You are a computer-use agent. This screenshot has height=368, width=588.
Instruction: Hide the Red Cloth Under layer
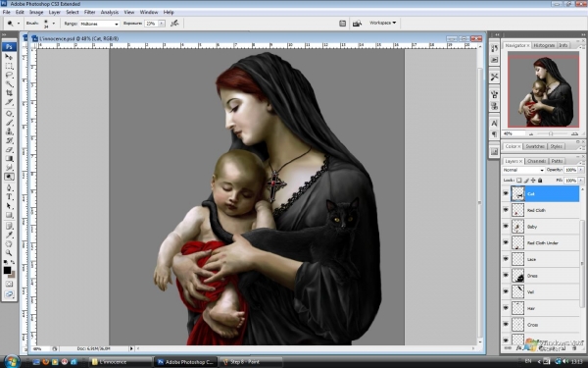tap(506, 242)
